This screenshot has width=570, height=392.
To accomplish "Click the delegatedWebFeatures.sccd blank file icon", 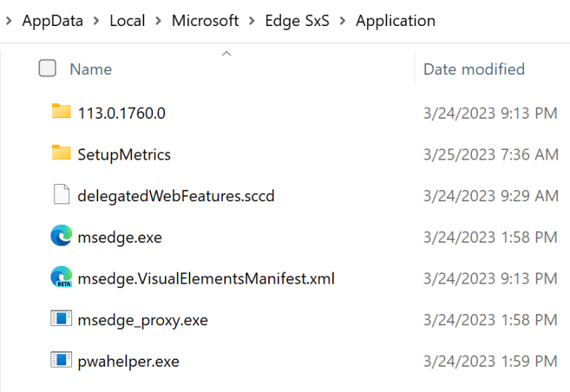I will 61,195.
